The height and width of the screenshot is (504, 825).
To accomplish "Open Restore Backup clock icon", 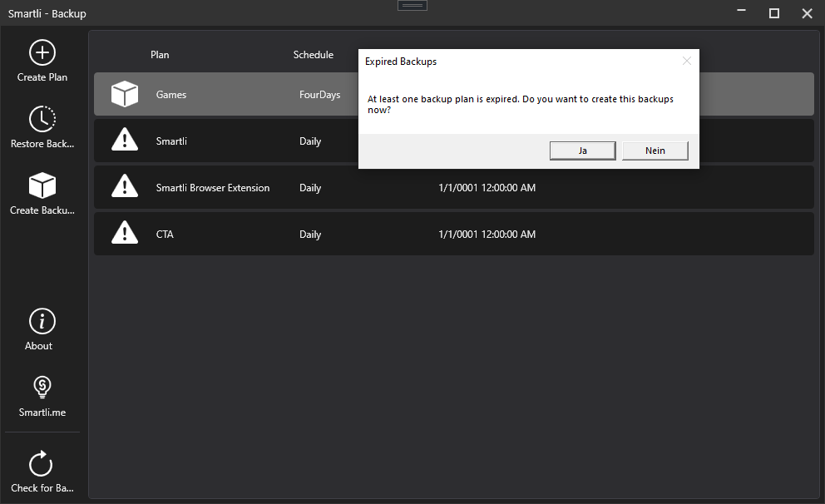I will pyautogui.click(x=42, y=120).
